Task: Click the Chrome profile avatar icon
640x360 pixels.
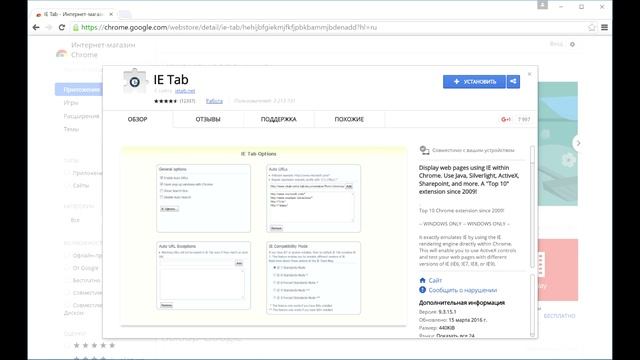Action: click(x=542, y=5)
